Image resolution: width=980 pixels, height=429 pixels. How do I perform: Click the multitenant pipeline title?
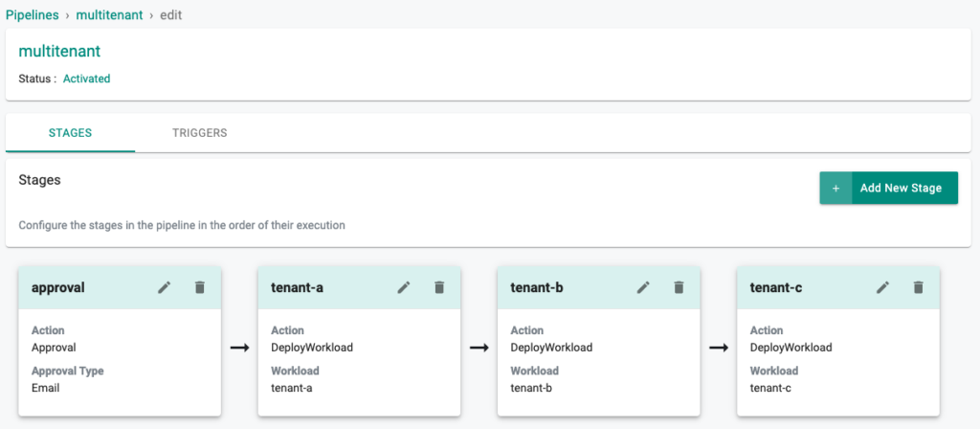59,52
